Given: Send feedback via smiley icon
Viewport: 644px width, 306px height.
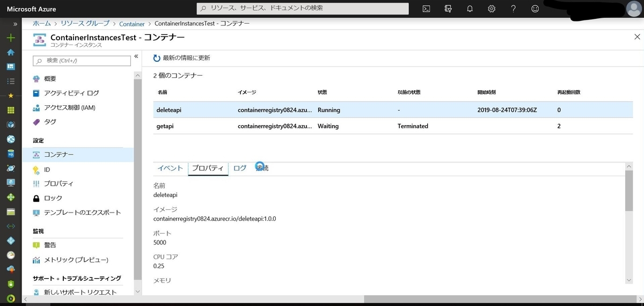Looking at the screenshot, I should coord(535,9).
